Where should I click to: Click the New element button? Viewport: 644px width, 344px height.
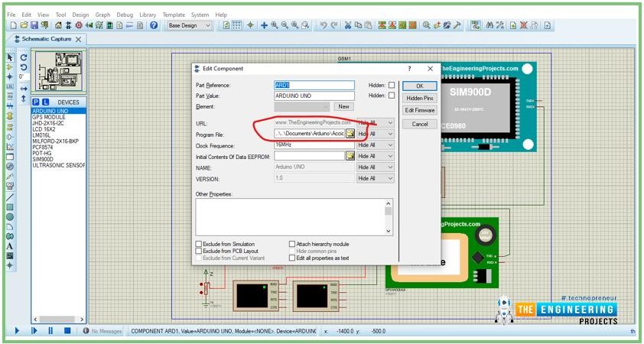coord(343,107)
